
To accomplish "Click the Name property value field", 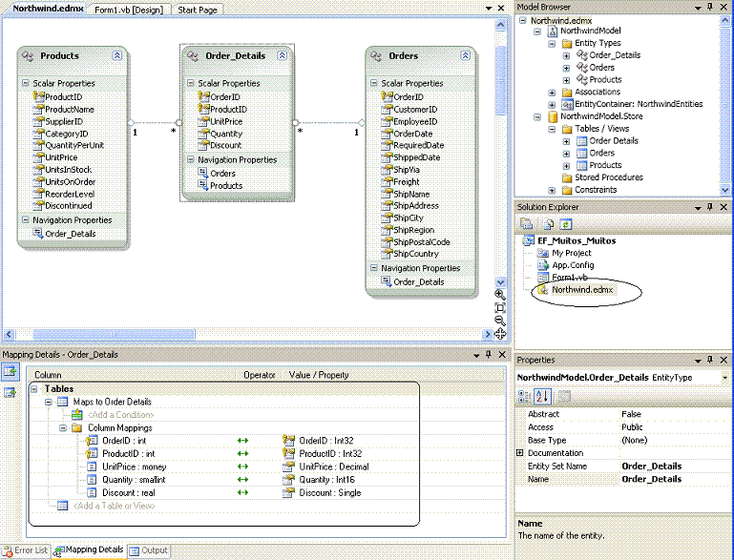I will pyautogui.click(x=675, y=479).
